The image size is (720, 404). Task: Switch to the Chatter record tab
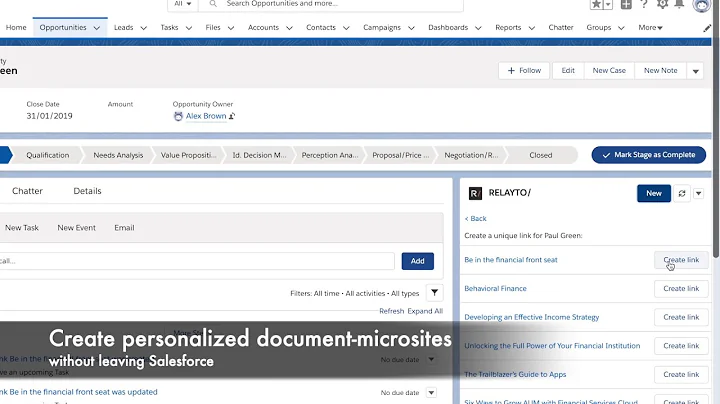(27, 191)
